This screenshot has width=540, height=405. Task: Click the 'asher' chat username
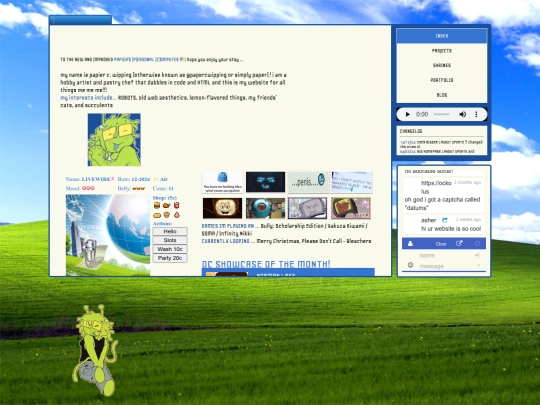[428, 220]
